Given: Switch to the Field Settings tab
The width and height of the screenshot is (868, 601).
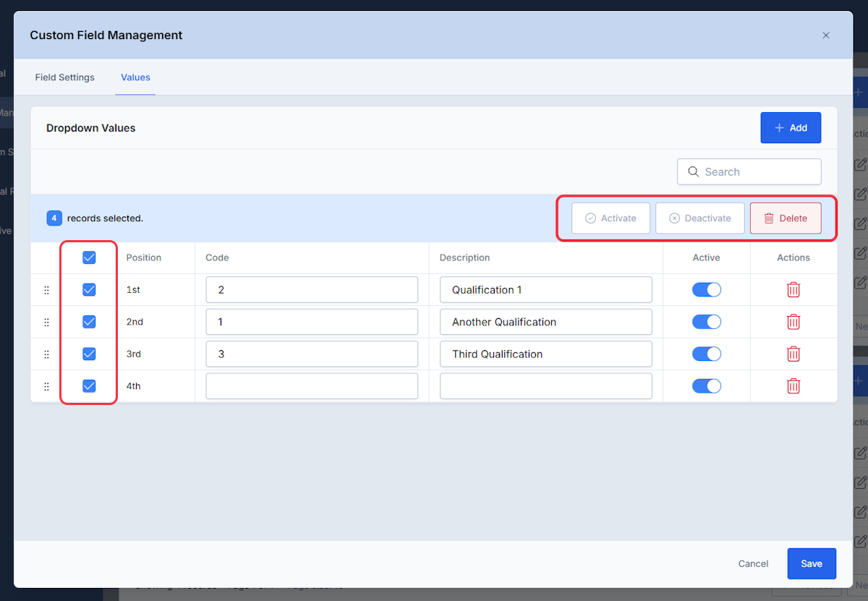Looking at the screenshot, I should point(64,77).
